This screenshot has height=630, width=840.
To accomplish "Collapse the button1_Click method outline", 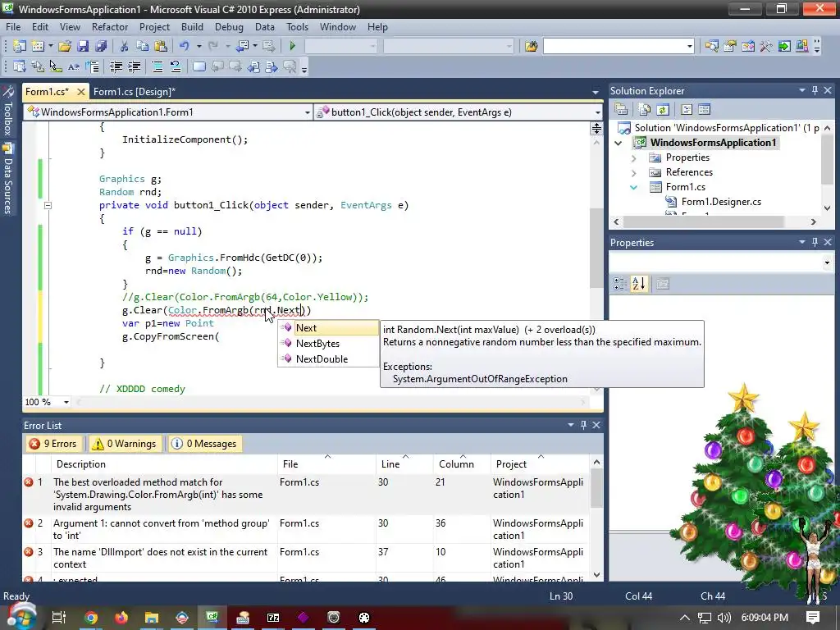I will coord(48,205).
